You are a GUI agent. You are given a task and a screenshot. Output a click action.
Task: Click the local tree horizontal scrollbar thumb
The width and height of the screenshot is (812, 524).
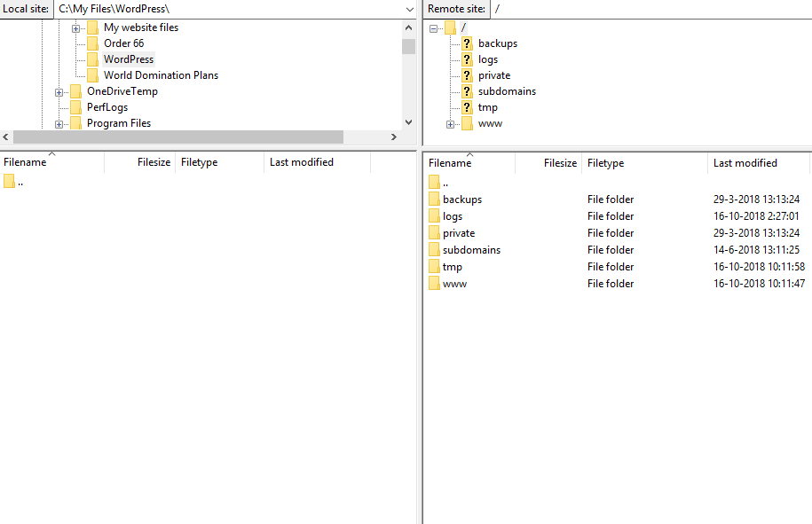click(178, 137)
